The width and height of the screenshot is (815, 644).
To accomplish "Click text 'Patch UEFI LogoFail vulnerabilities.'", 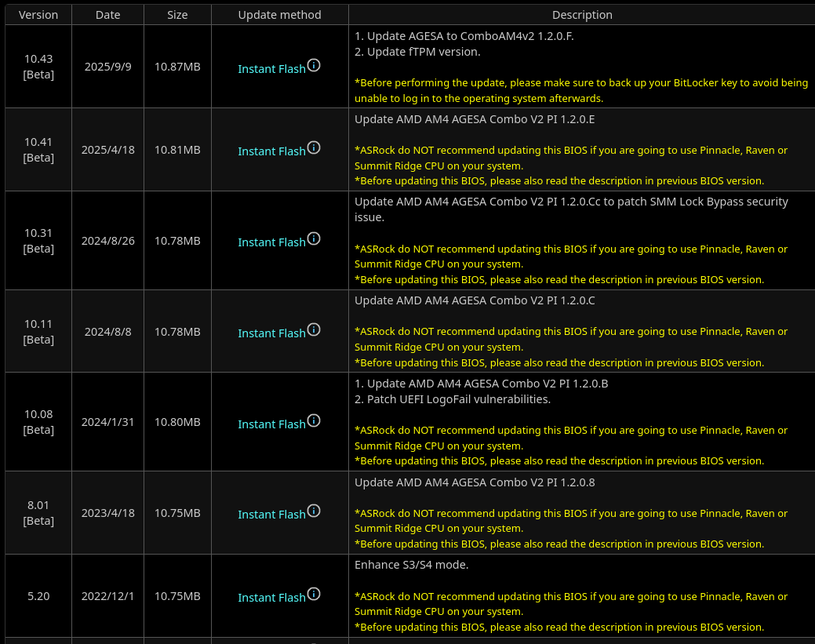I will click(458, 399).
